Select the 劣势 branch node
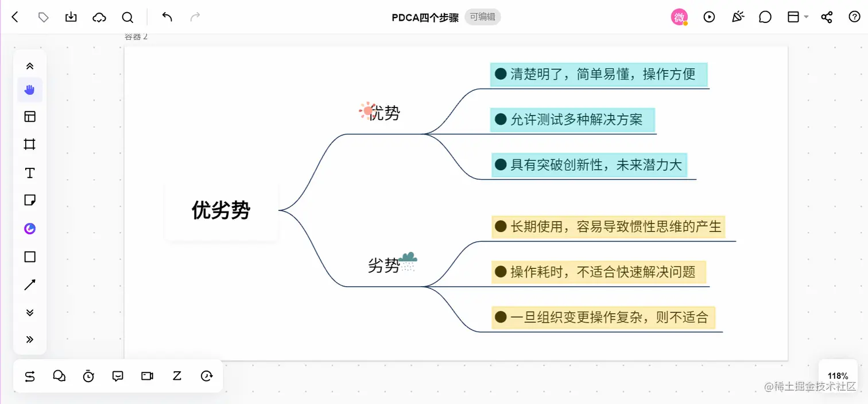868x404 pixels. (383, 266)
